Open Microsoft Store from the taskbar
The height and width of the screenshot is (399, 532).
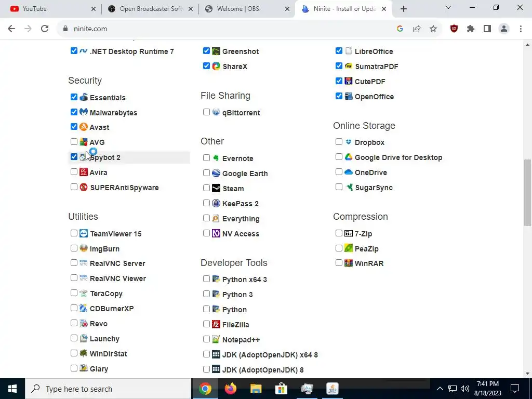click(281, 389)
